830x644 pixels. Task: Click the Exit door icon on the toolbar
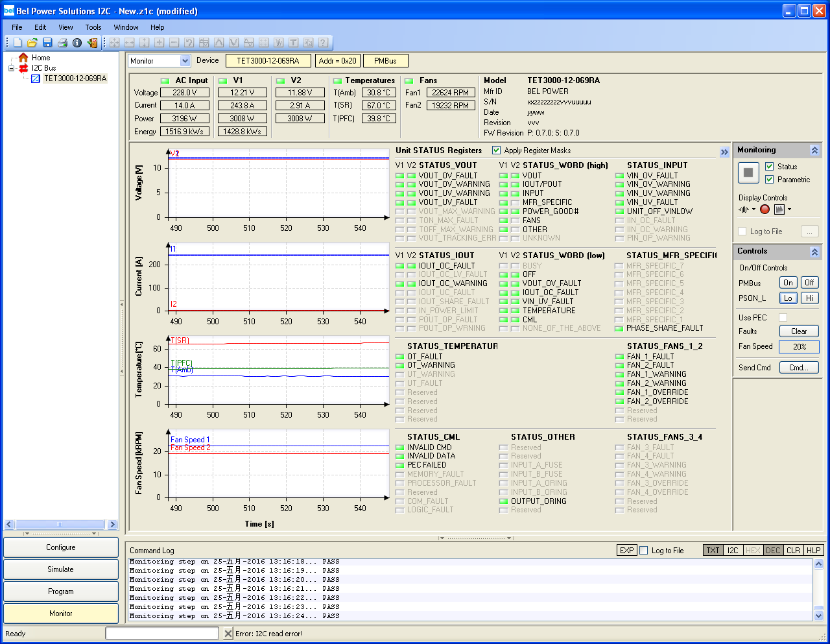coord(93,42)
